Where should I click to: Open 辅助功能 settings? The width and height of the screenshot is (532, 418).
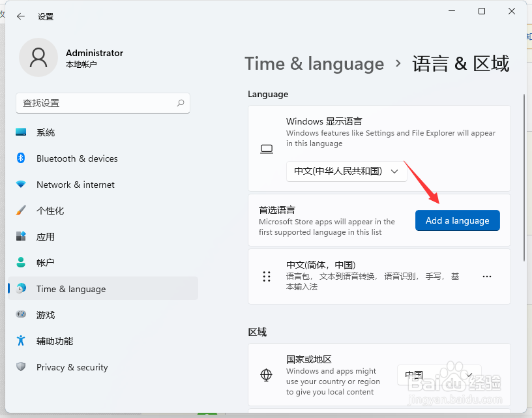click(103, 340)
